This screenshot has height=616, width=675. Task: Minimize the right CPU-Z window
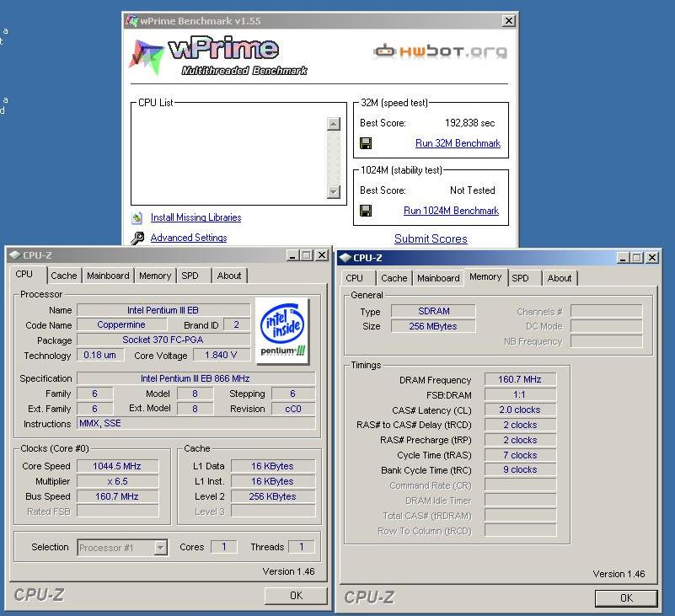click(x=623, y=258)
